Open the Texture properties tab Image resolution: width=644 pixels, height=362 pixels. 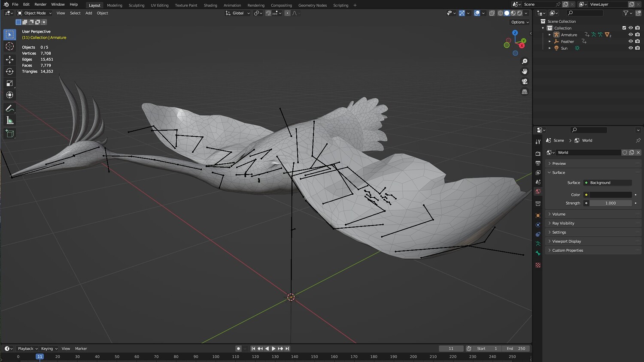pyautogui.click(x=538, y=265)
